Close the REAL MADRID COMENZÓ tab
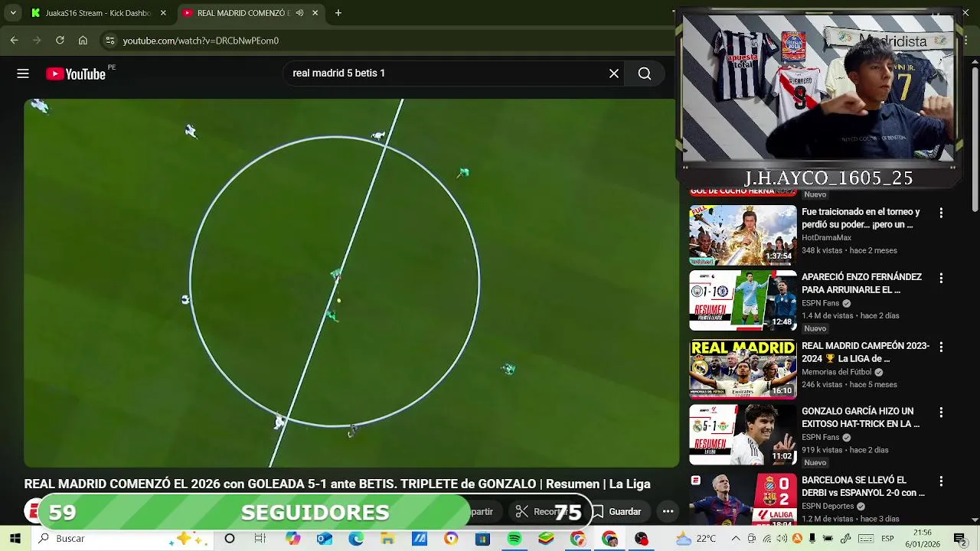 click(315, 13)
